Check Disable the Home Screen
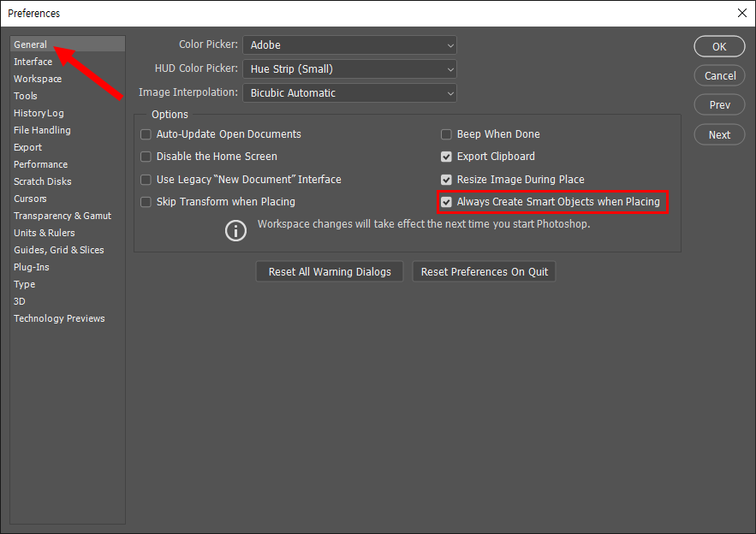The image size is (756, 534). coord(146,157)
